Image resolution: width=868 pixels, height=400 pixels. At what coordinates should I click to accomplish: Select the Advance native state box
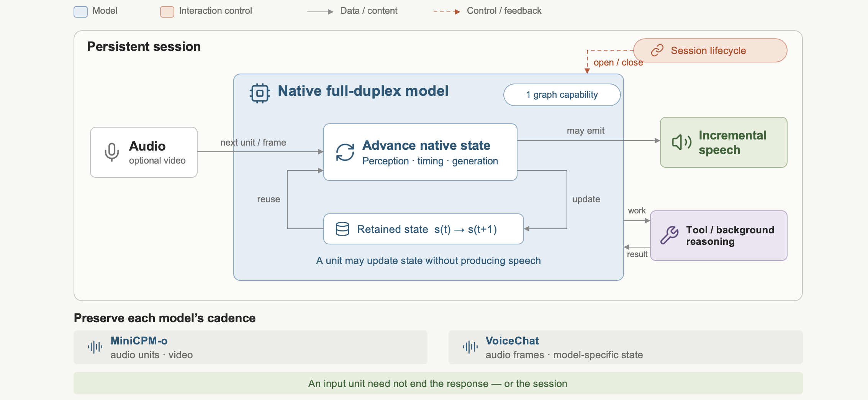pyautogui.click(x=420, y=152)
